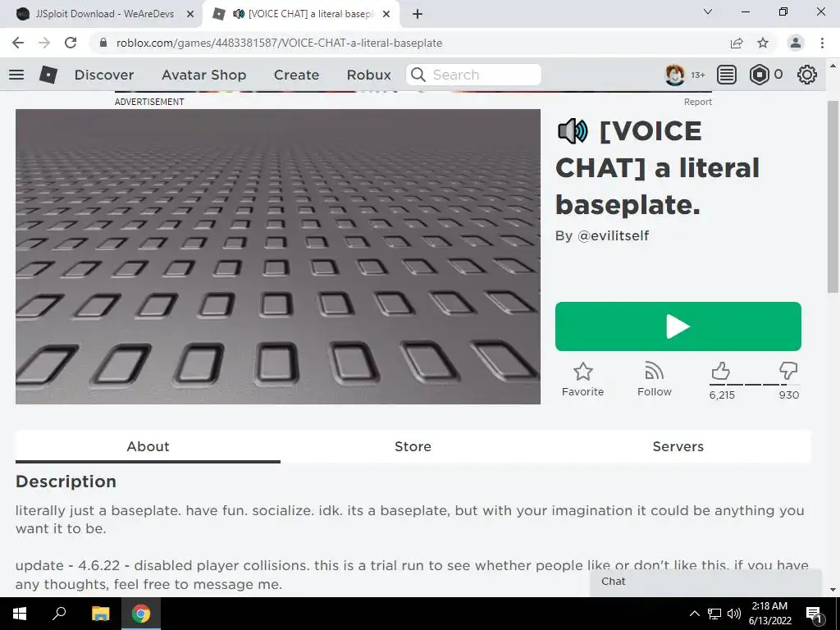Open the Windows notification center
This screenshot has width=840, height=630.
pos(813,614)
